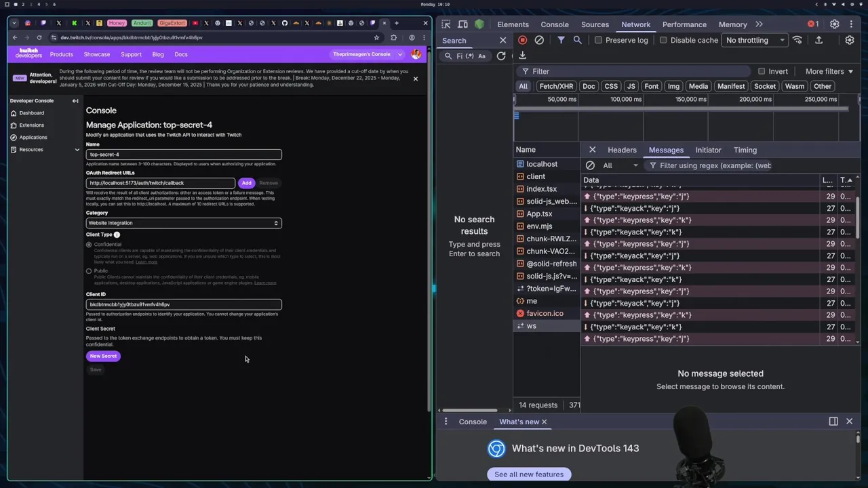Open the Initiator tab
The image size is (868, 488).
click(x=708, y=150)
